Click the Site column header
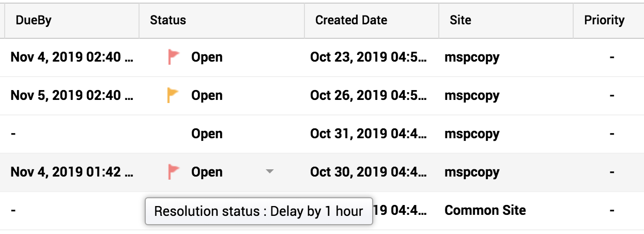644x234 pixels. [461, 21]
